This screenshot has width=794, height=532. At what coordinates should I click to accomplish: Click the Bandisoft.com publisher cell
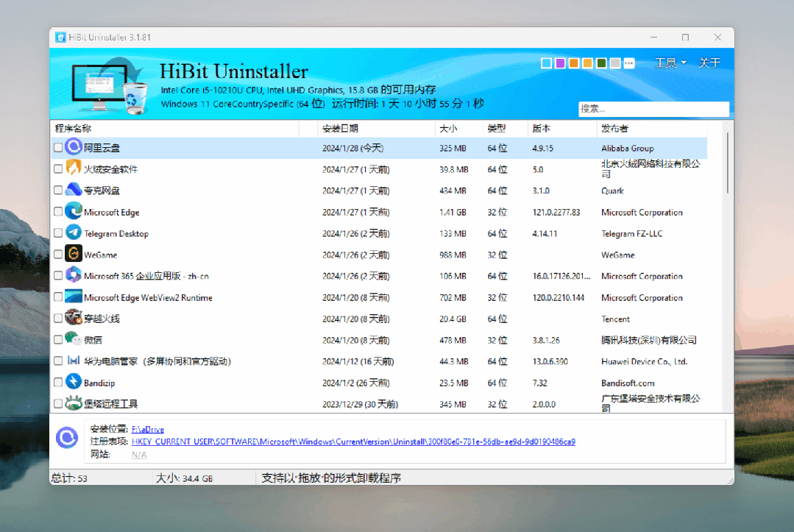pos(628,383)
